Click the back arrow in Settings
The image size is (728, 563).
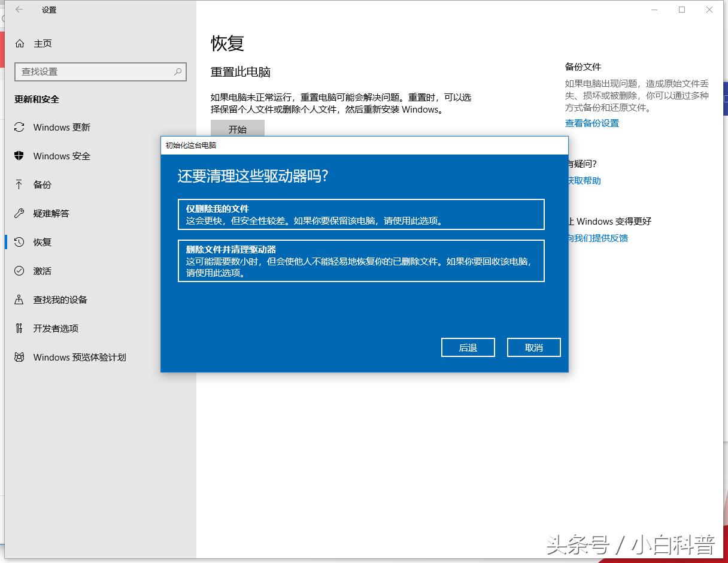[x=18, y=10]
